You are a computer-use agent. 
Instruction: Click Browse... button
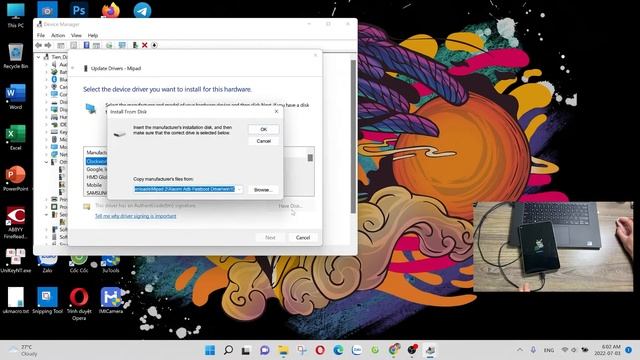(x=263, y=190)
